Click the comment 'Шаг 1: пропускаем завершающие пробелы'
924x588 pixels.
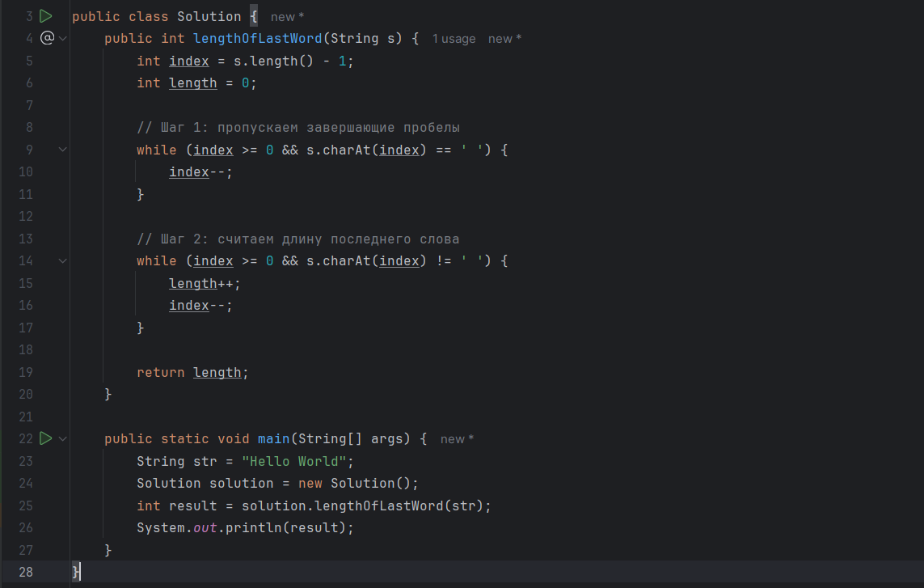click(x=298, y=128)
